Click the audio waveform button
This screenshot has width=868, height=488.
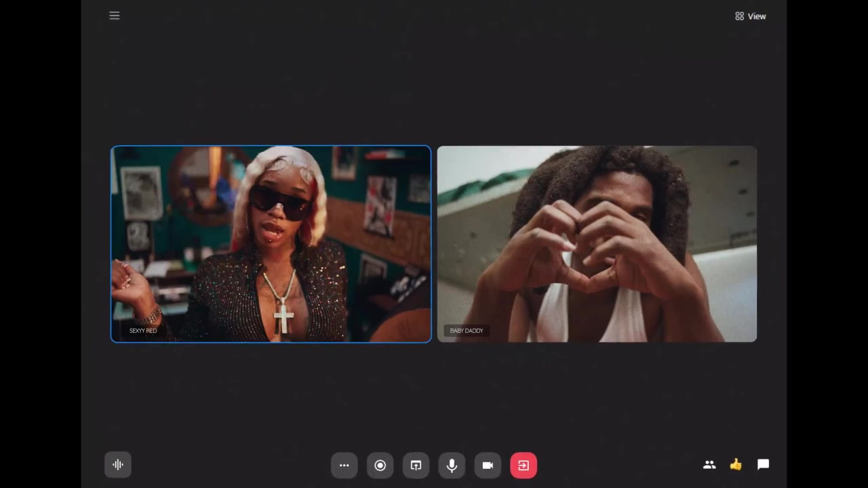[118, 465]
